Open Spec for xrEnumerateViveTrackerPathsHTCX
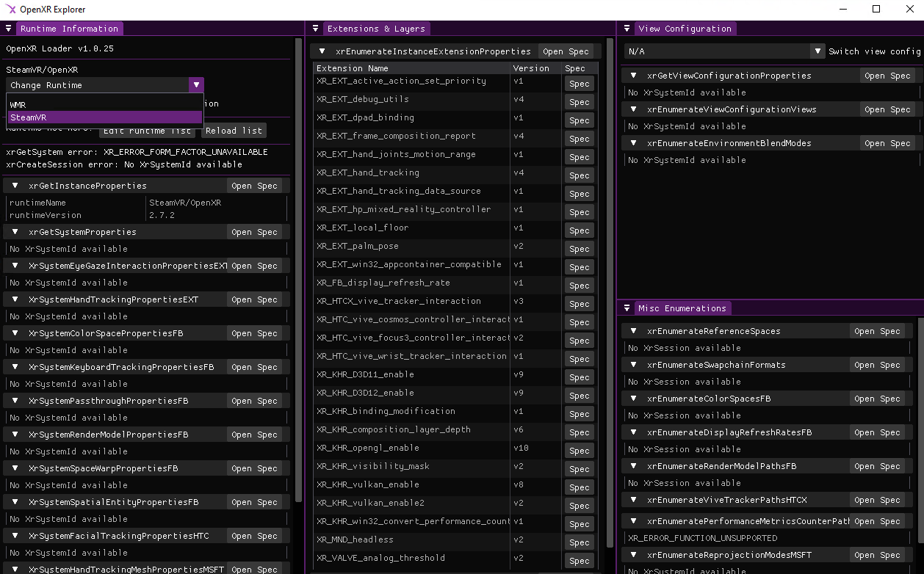Screen dimensions: 924x574 [877, 501]
